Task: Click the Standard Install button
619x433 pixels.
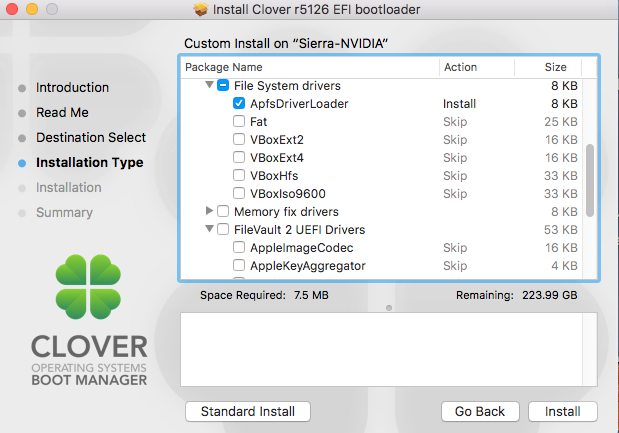Action: coord(248,411)
